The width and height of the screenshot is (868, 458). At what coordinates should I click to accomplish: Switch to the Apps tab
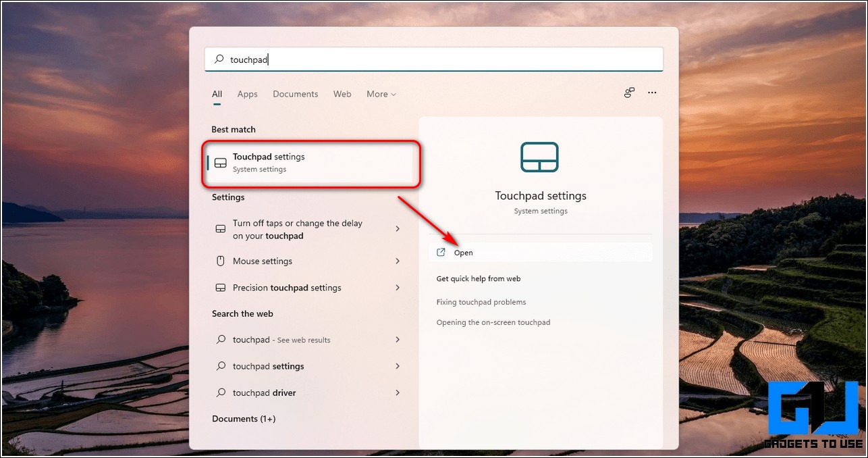(x=247, y=95)
